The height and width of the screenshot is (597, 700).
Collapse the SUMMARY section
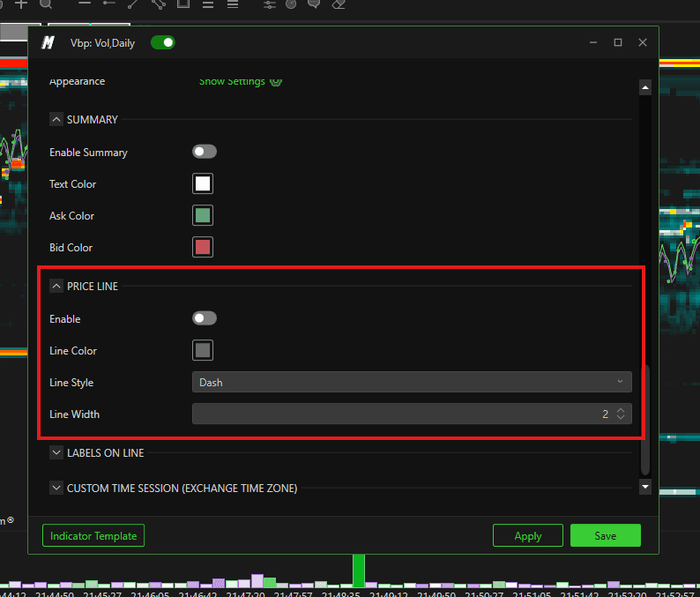click(x=56, y=120)
